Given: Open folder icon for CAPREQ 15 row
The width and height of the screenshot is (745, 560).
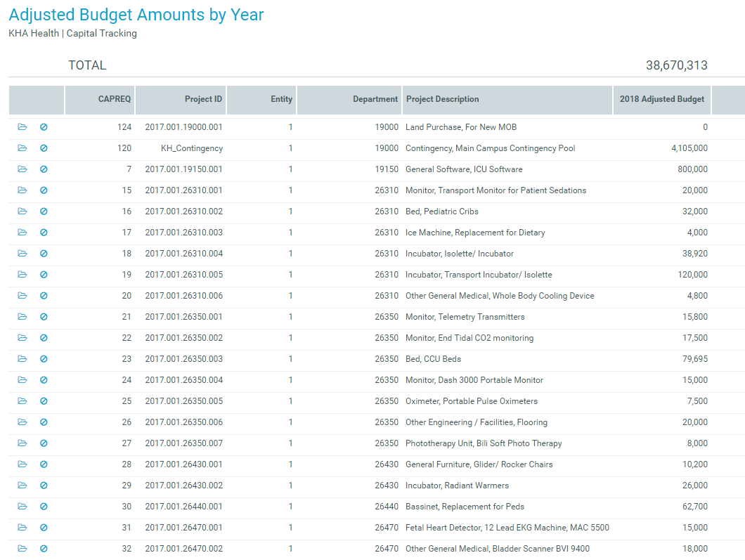Looking at the screenshot, I should pos(22,190).
